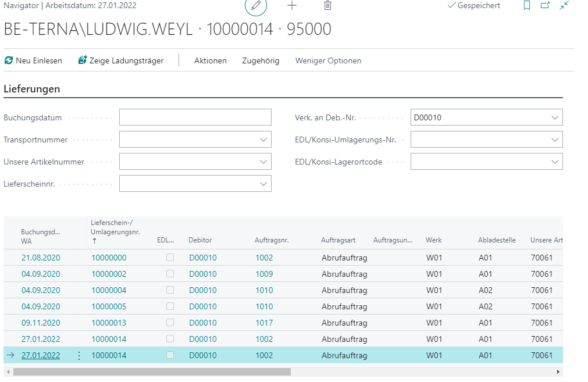Open page in new window icon
The image size is (588, 382).
545,6
